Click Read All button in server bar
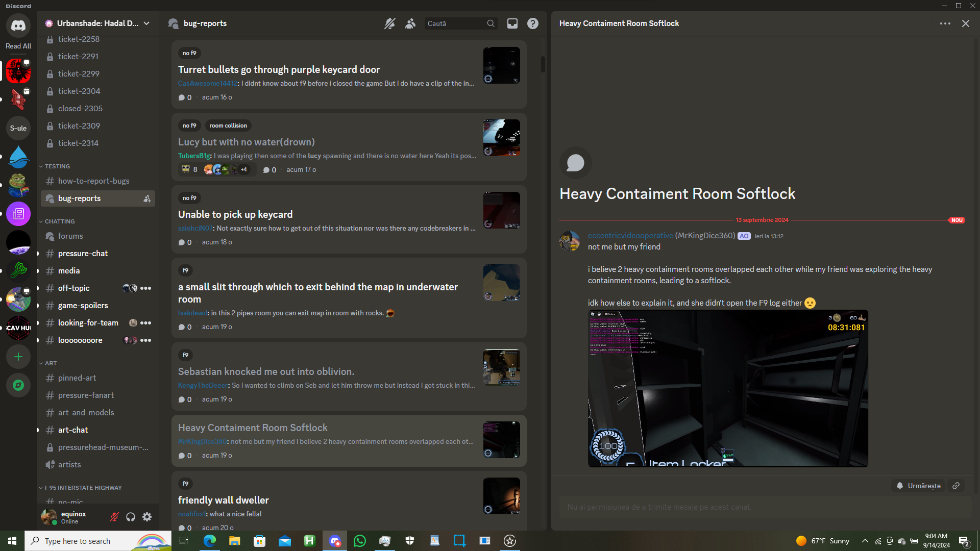The height and width of the screenshot is (551, 980). coord(18,46)
